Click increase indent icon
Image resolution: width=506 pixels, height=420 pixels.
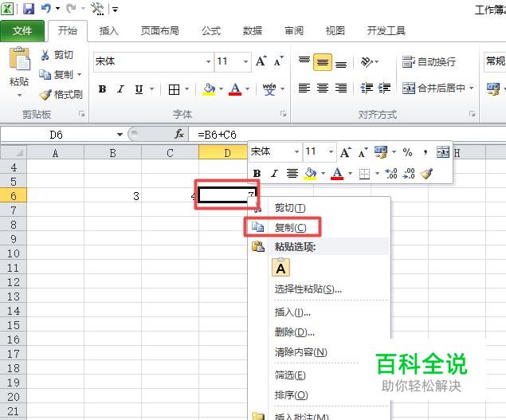[384, 88]
